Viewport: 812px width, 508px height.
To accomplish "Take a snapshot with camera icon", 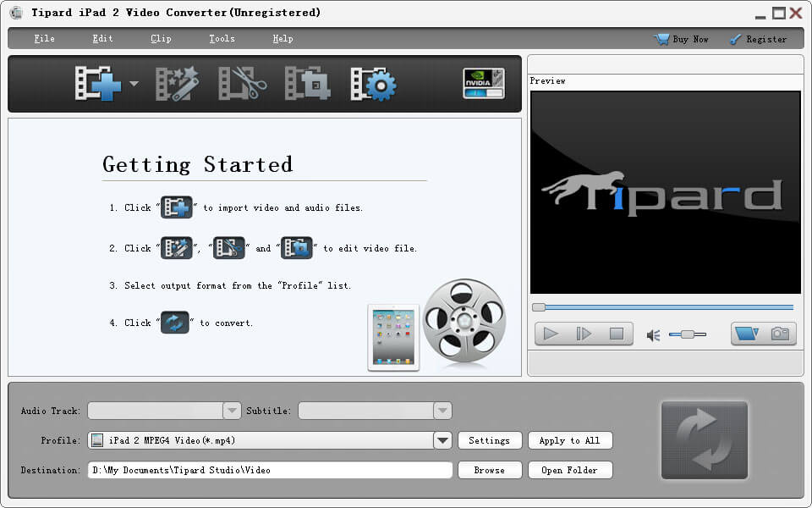I will [781, 334].
